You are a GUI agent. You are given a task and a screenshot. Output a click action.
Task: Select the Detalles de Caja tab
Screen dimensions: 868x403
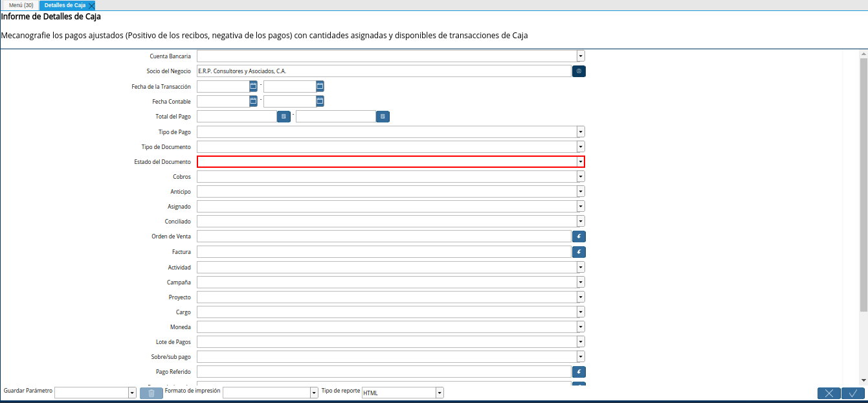65,5
